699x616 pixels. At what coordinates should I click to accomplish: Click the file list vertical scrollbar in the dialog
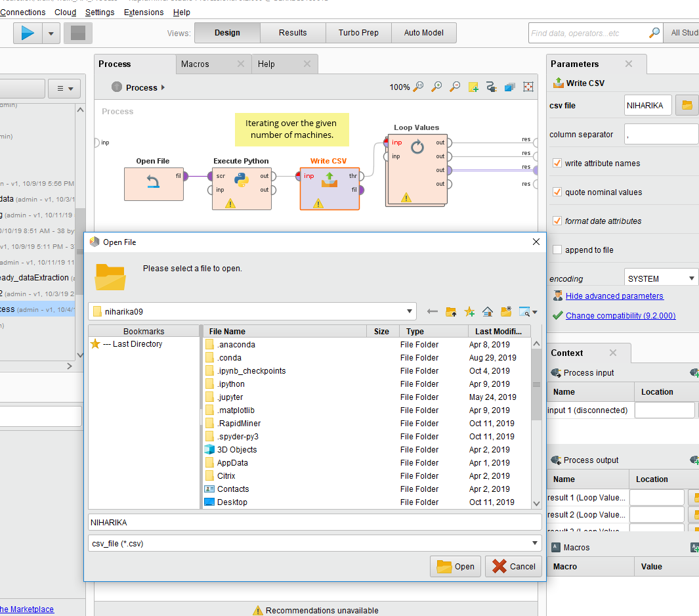point(536,384)
